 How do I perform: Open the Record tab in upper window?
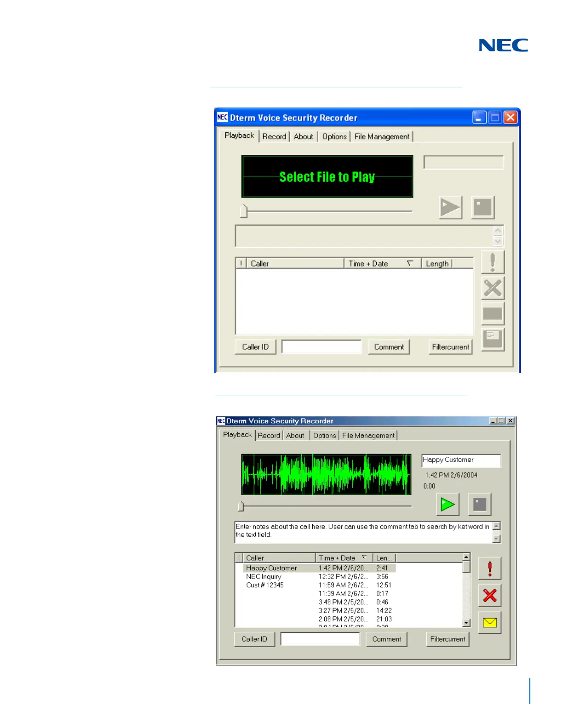coord(274,136)
